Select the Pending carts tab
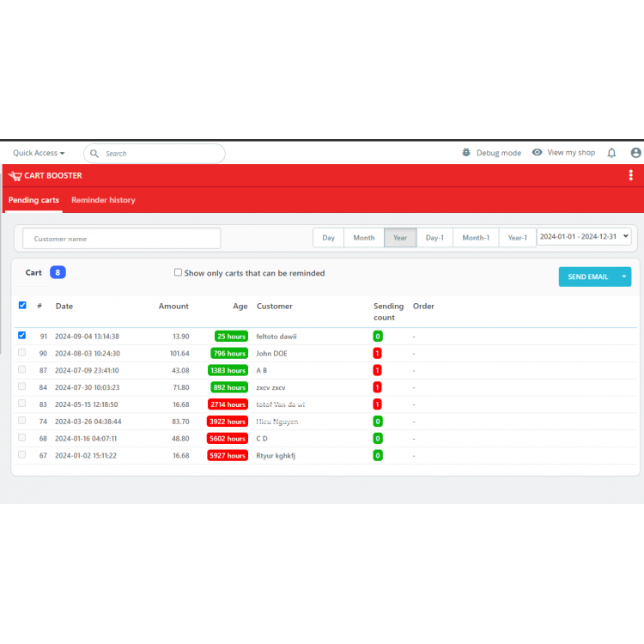Image resolution: width=644 pixels, height=644 pixels. click(x=33, y=200)
